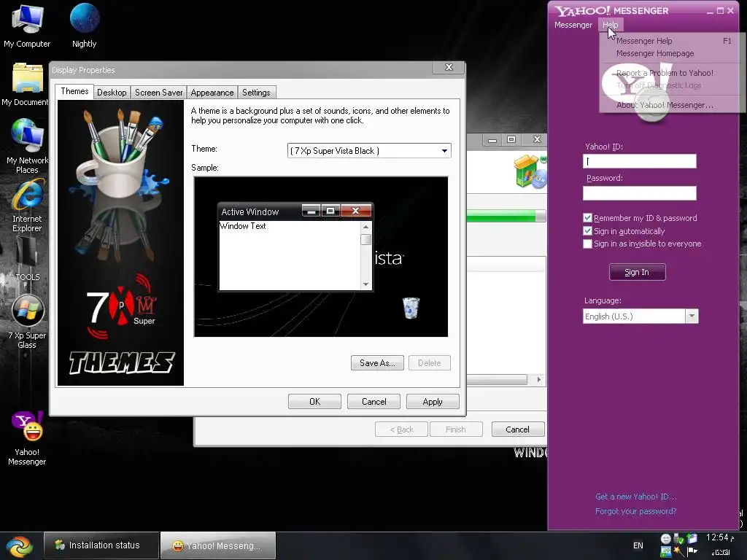Click the white flags tray icon

click(692, 551)
